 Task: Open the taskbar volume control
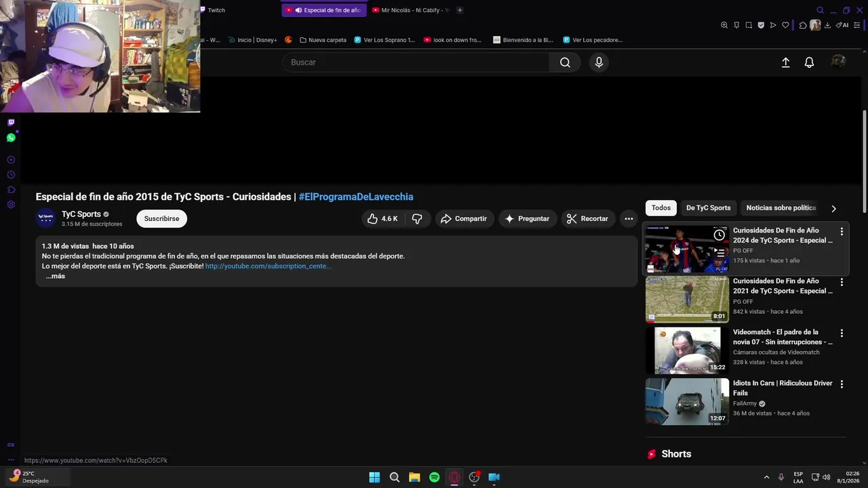click(x=826, y=477)
